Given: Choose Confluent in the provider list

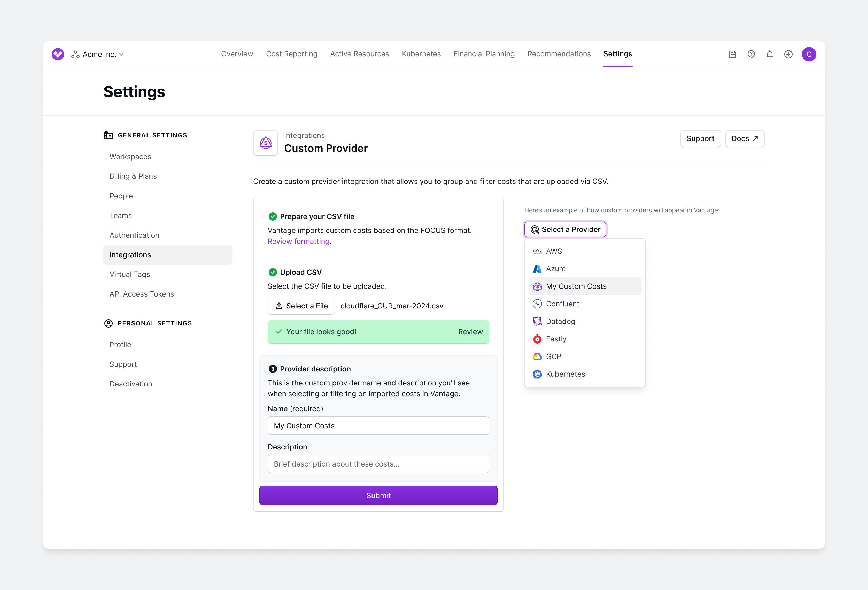Looking at the screenshot, I should [562, 304].
